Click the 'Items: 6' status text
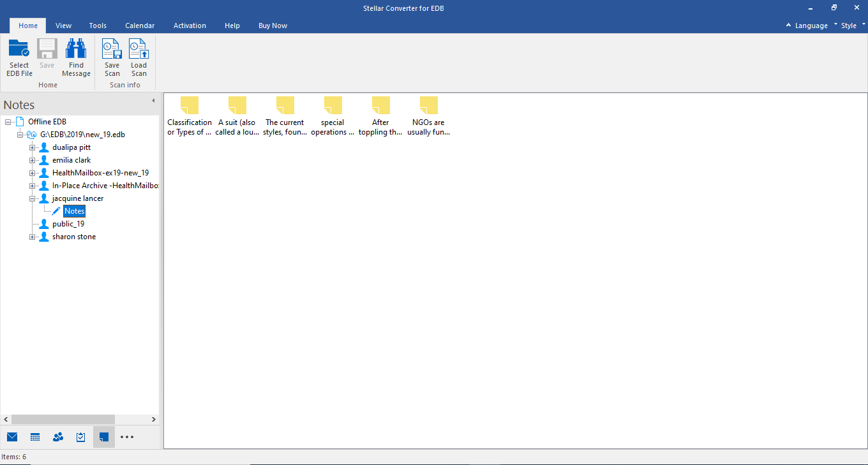Image resolution: width=868 pixels, height=465 pixels. click(x=14, y=457)
